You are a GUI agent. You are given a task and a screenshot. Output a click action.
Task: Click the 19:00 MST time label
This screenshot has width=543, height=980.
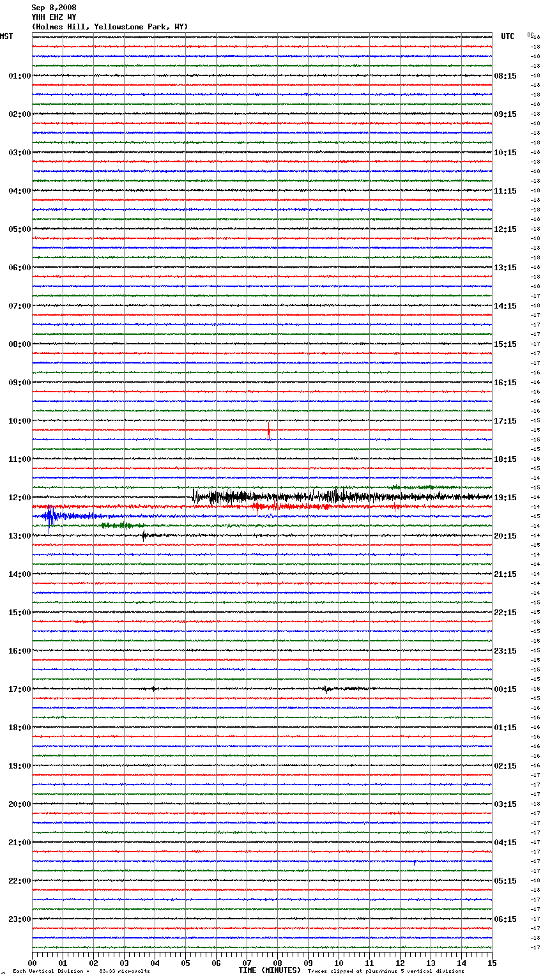pos(19,766)
